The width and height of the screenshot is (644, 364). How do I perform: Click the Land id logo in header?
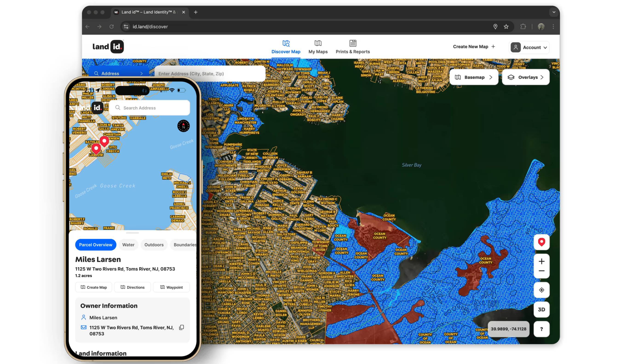point(108,47)
